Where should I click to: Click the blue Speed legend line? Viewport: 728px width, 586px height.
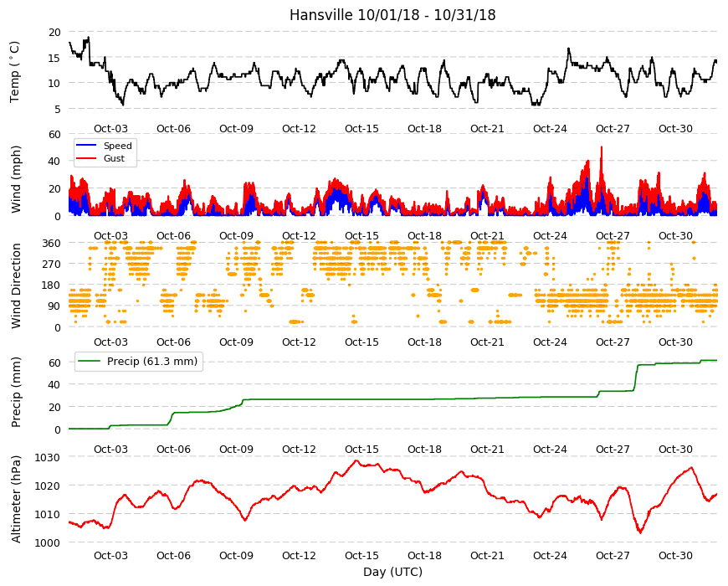tap(86, 146)
